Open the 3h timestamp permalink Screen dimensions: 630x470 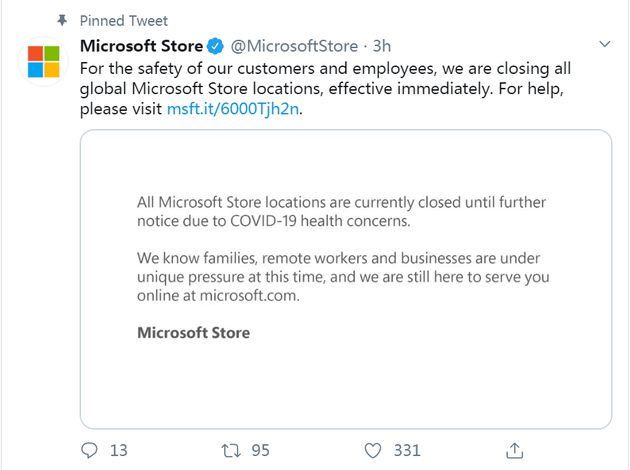(382, 46)
